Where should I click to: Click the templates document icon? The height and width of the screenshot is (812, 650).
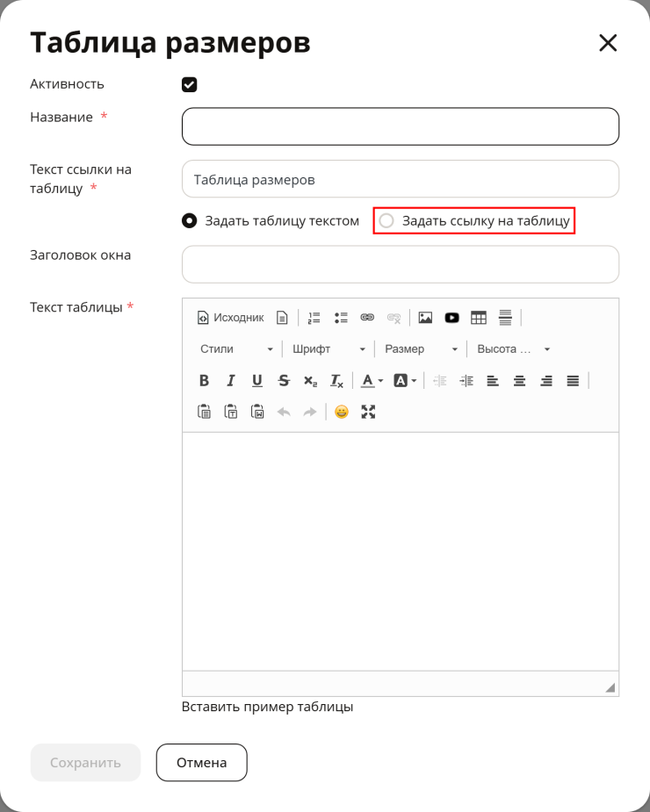(x=282, y=318)
